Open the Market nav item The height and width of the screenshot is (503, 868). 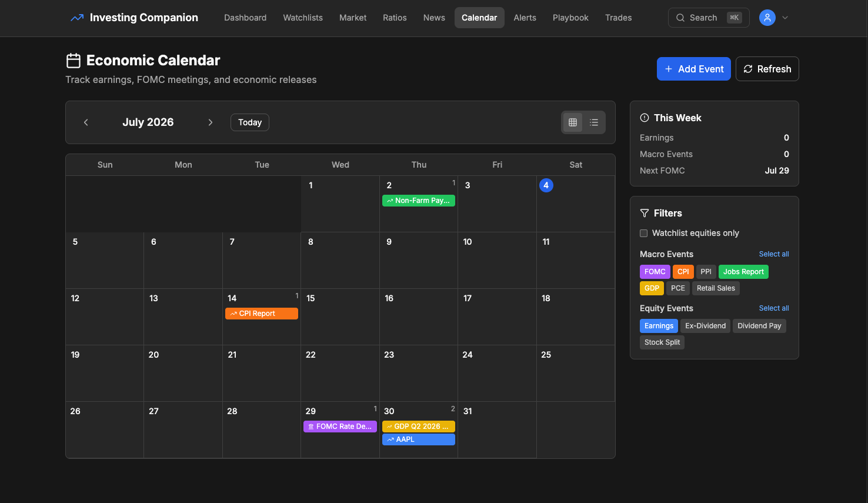(353, 18)
